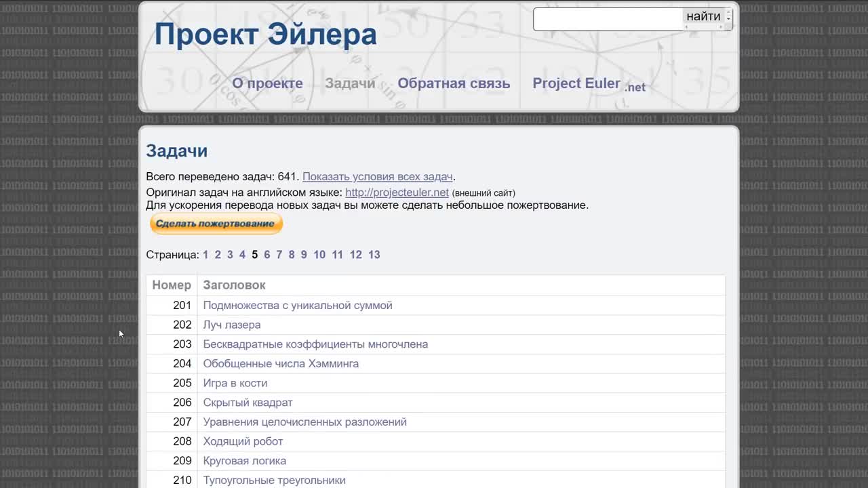Go to page 8
The height and width of the screenshot is (488, 868).
tap(292, 255)
